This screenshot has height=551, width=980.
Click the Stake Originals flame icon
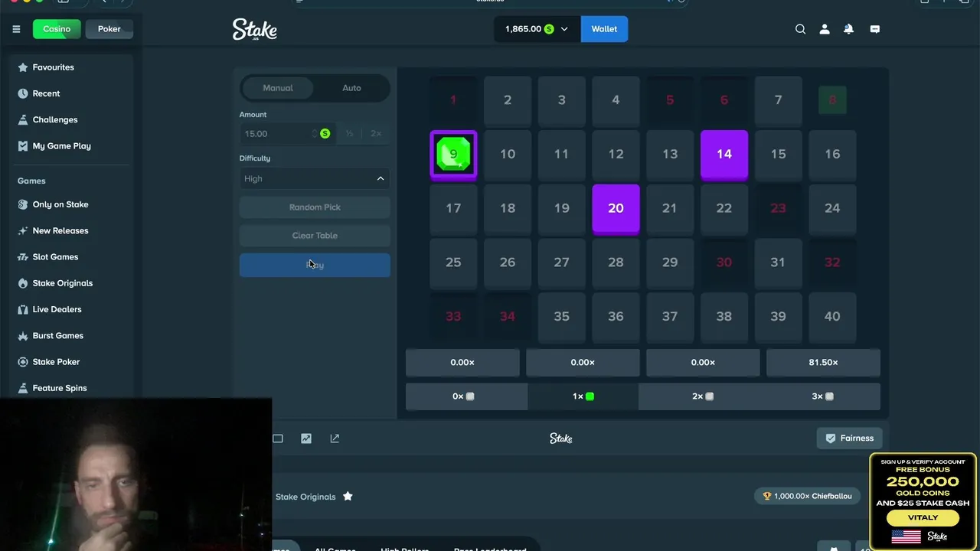click(x=23, y=283)
